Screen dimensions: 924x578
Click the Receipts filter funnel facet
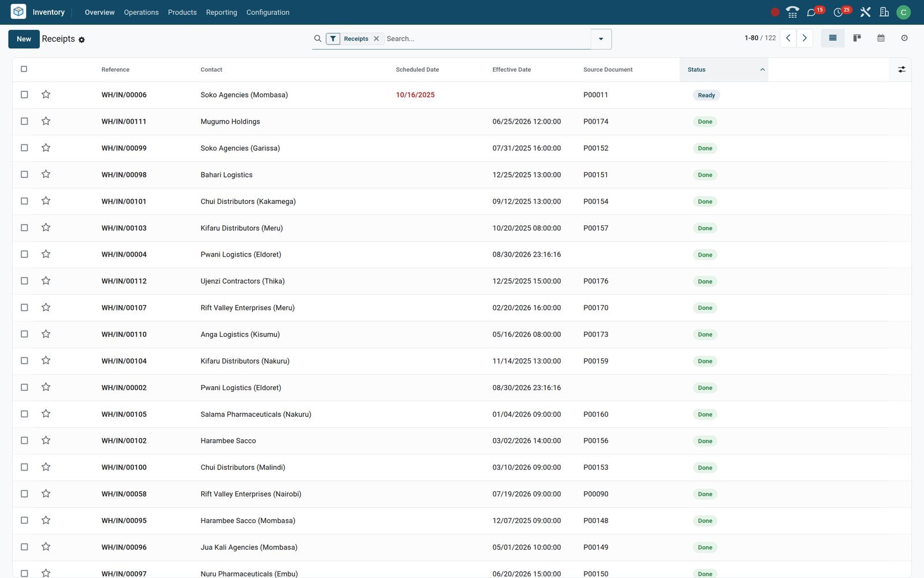coord(333,39)
